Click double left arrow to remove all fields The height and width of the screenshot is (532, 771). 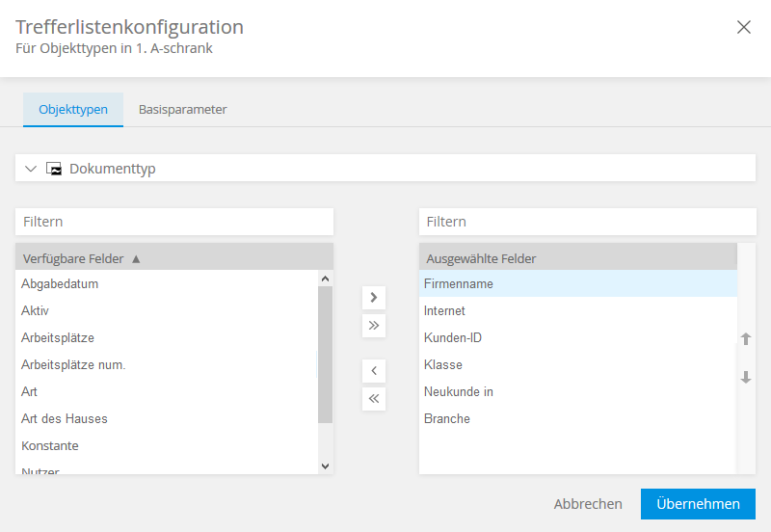click(x=374, y=399)
